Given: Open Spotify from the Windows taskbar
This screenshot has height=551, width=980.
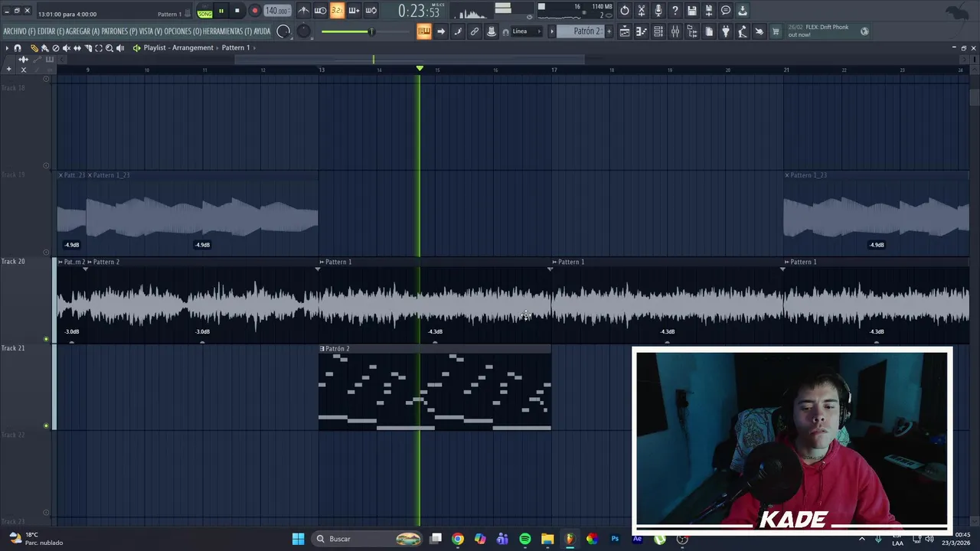Looking at the screenshot, I should [525, 539].
